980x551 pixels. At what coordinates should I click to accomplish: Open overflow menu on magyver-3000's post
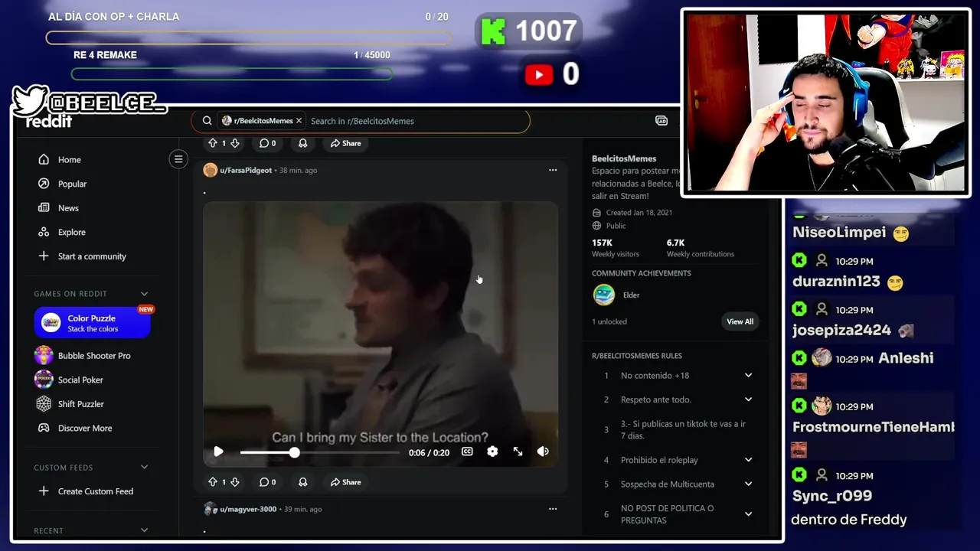tap(553, 508)
